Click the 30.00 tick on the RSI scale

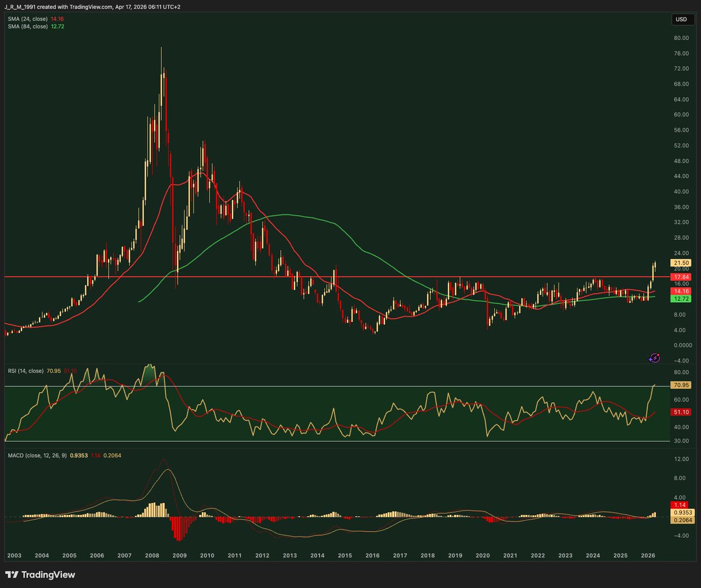coord(681,441)
